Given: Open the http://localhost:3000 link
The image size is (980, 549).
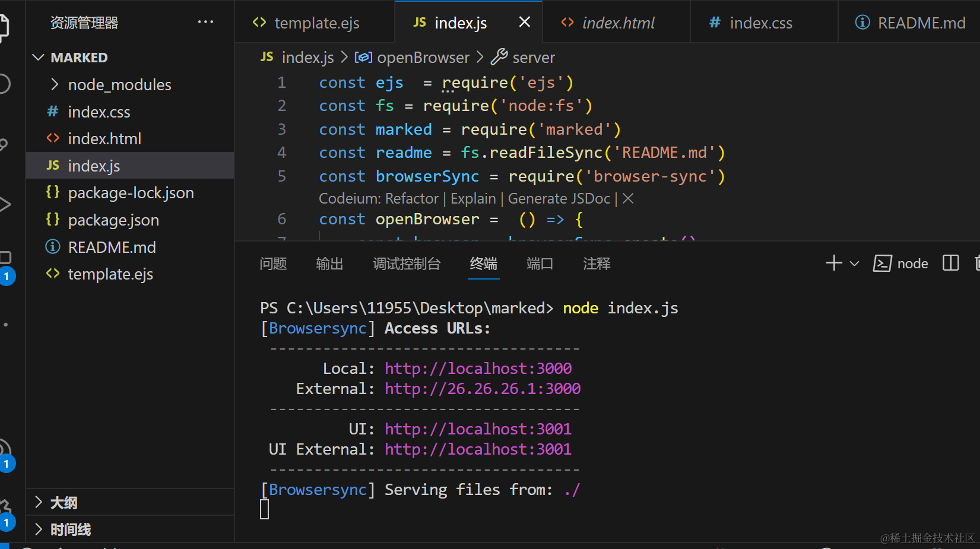Looking at the screenshot, I should (478, 368).
